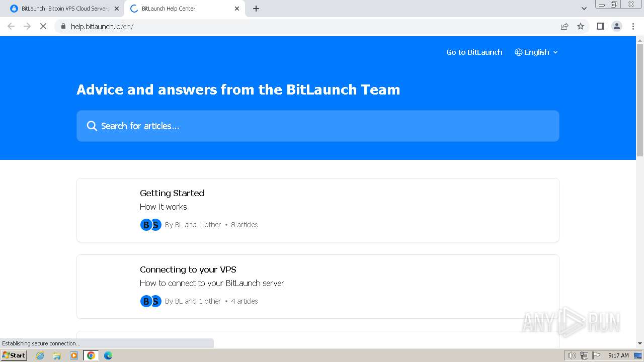Click S avatar in Getting Started card
644x362 pixels.
[156, 225]
